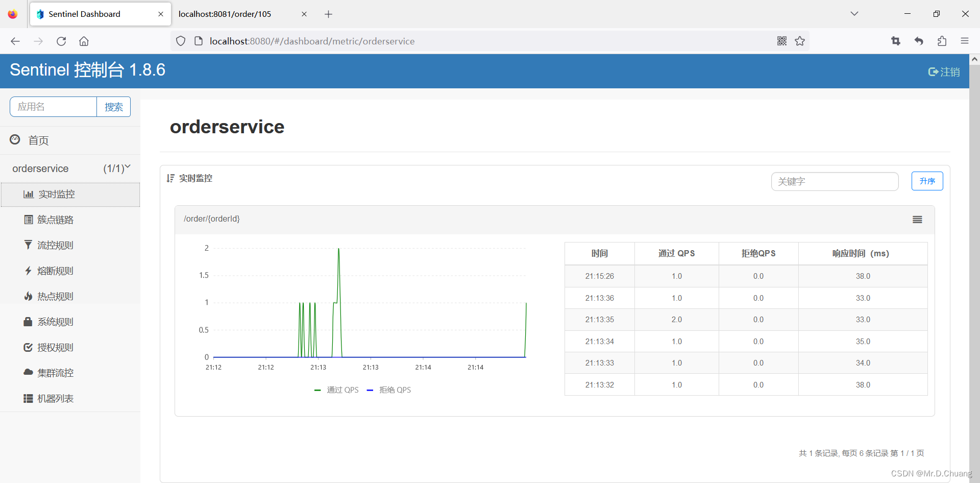Viewport: 980px width, 483px height.
Task: Collapse the orderservice app chevron
Action: [128, 166]
